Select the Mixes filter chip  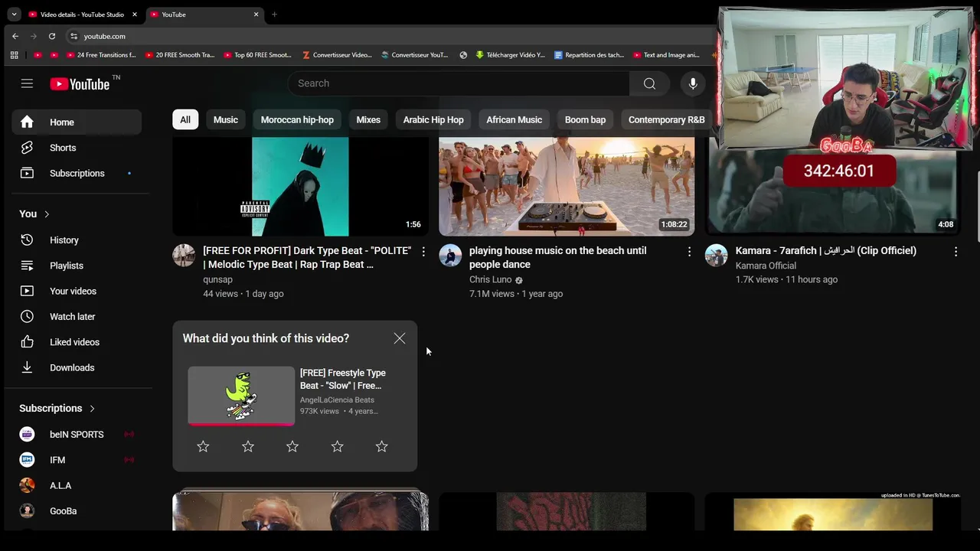pos(368,119)
